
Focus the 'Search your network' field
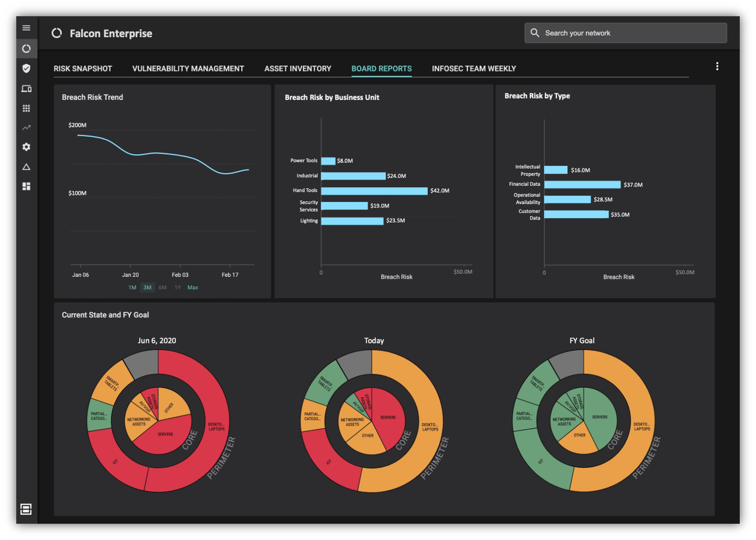coord(626,33)
